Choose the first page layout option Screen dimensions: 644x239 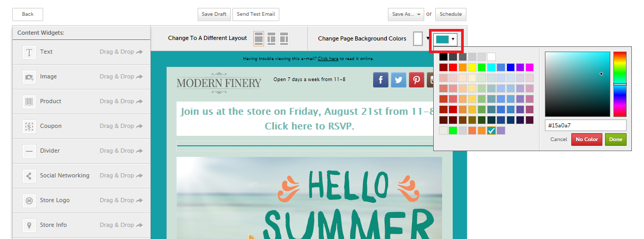click(x=258, y=38)
